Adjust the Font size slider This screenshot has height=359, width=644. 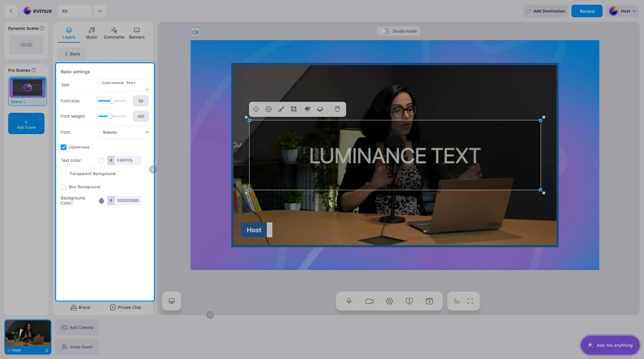tap(113, 101)
